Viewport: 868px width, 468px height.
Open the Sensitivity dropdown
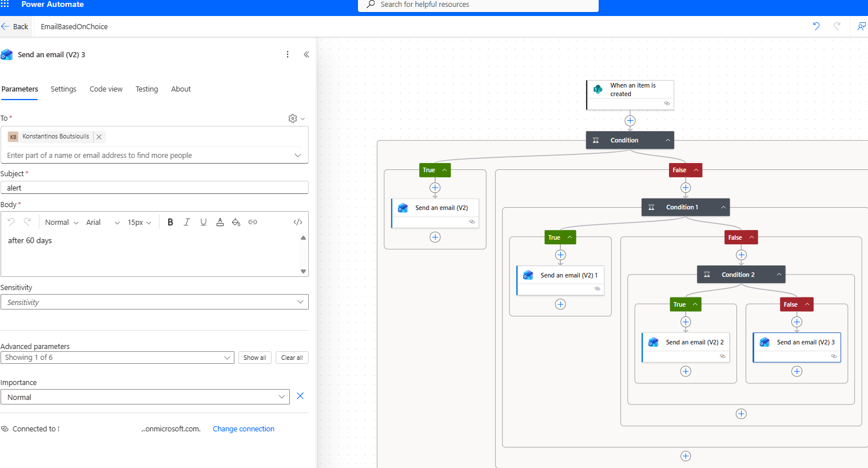pyautogui.click(x=154, y=302)
